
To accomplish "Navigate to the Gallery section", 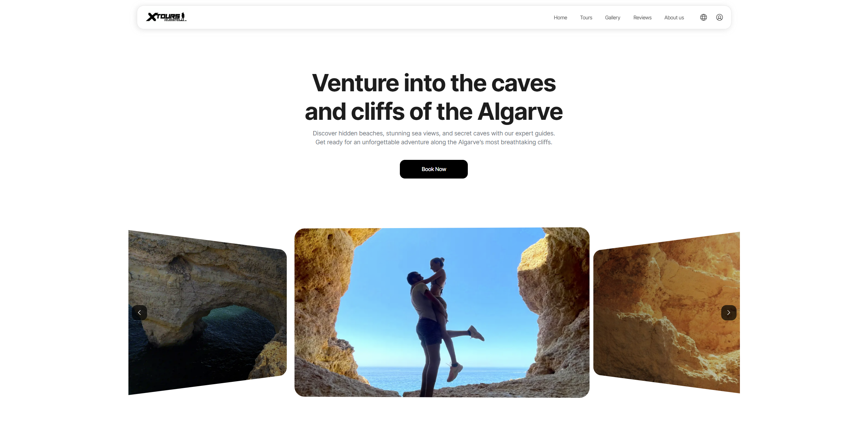I will [x=612, y=18].
